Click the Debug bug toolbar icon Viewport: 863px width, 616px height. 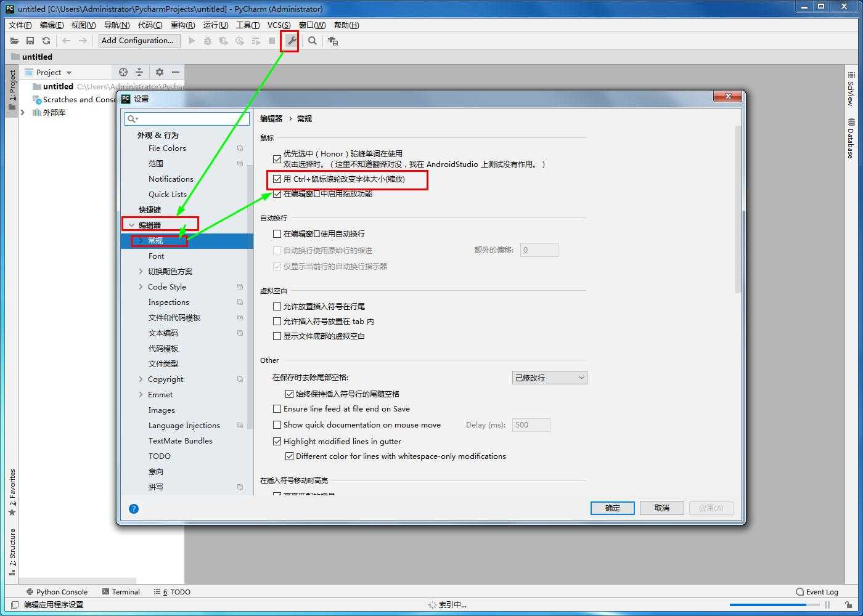click(208, 41)
